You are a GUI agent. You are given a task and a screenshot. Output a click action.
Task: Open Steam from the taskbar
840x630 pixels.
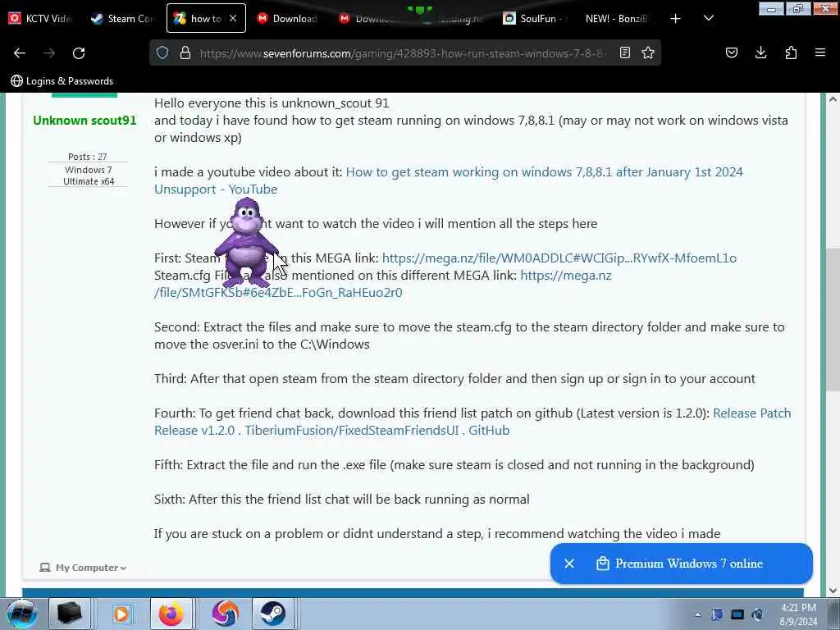pyautogui.click(x=272, y=614)
